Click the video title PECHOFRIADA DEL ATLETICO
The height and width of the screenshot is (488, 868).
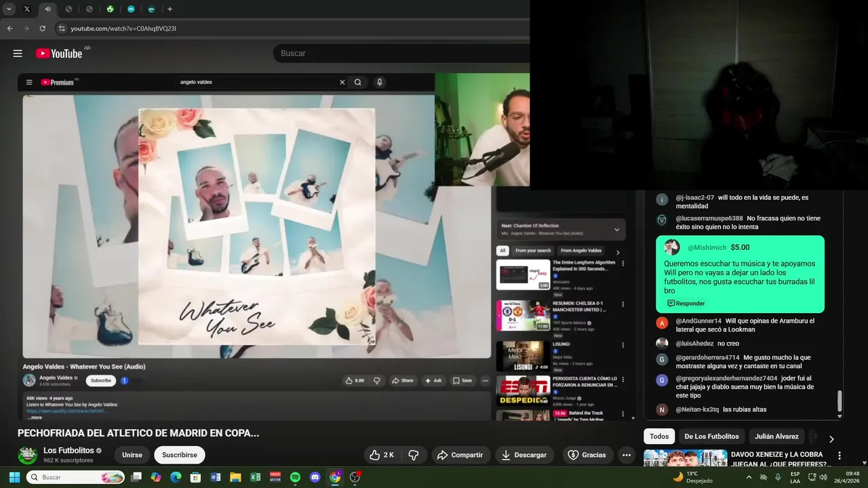click(x=138, y=433)
